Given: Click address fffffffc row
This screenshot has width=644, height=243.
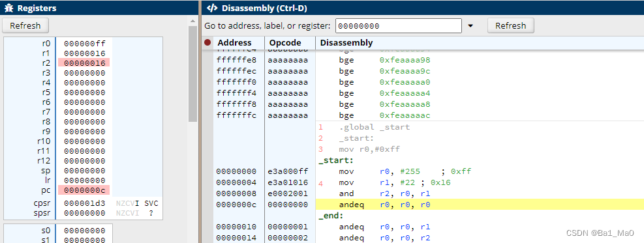Looking at the screenshot, I should pos(236,115).
